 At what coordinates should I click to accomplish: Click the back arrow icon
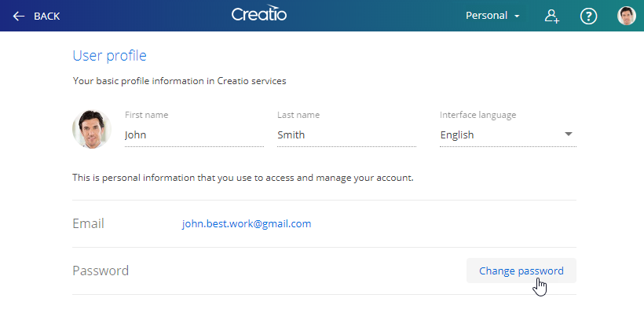click(19, 16)
